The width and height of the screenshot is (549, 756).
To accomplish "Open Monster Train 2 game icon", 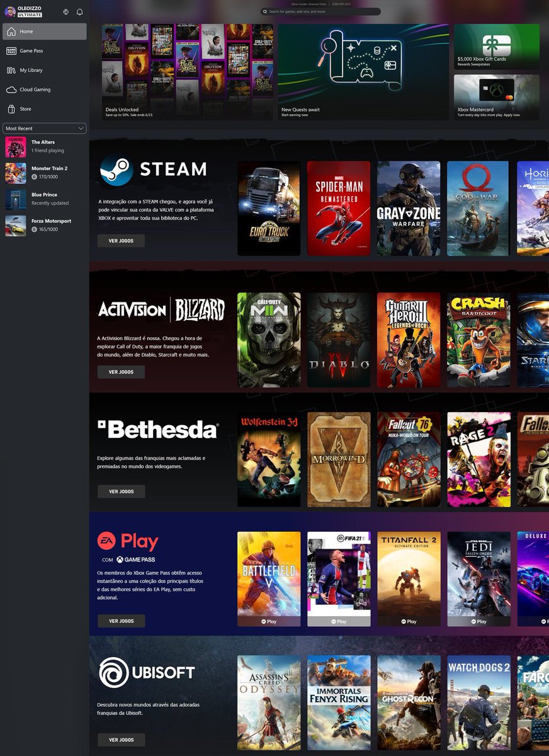I will click(x=16, y=173).
